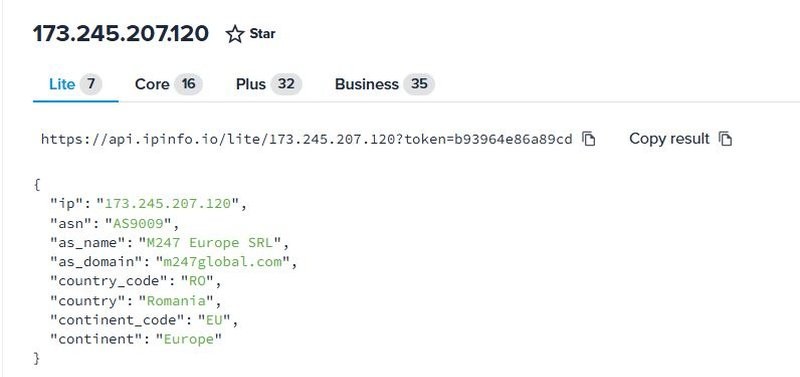Switch to the Lite tab
The image size is (800, 377).
[x=76, y=84]
